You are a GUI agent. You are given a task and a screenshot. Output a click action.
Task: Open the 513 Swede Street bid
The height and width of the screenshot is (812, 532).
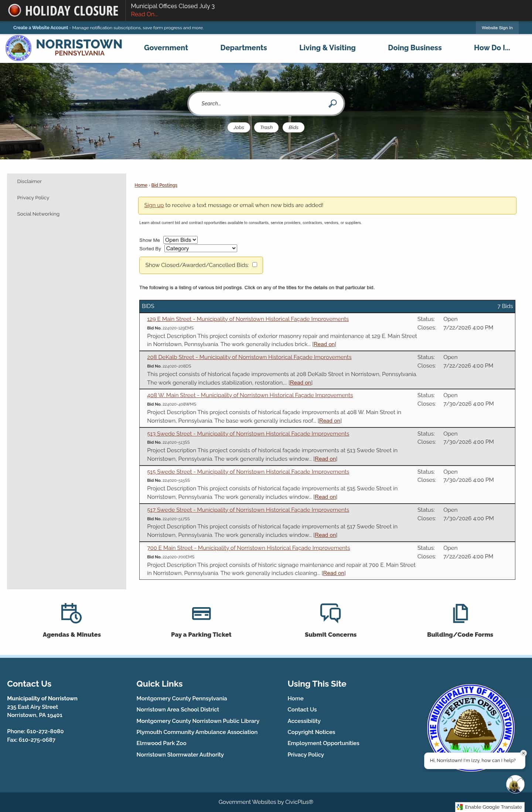click(x=248, y=434)
